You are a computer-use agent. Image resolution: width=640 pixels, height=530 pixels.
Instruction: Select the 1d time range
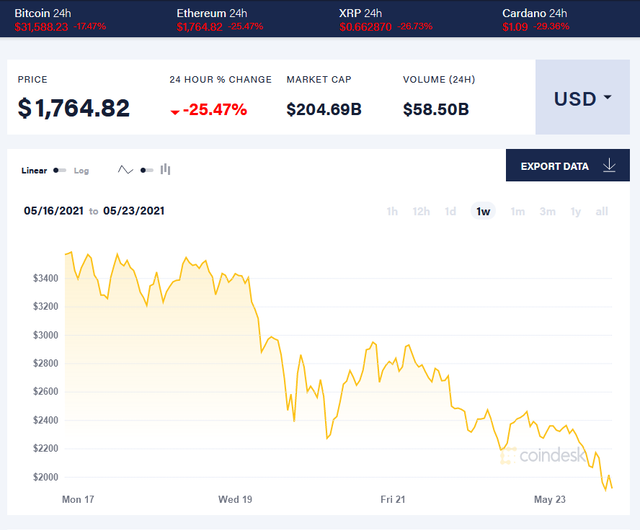[x=450, y=212]
